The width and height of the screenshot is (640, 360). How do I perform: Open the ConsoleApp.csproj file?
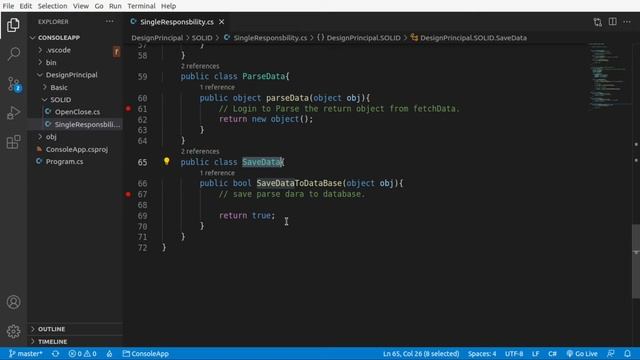click(x=75, y=149)
